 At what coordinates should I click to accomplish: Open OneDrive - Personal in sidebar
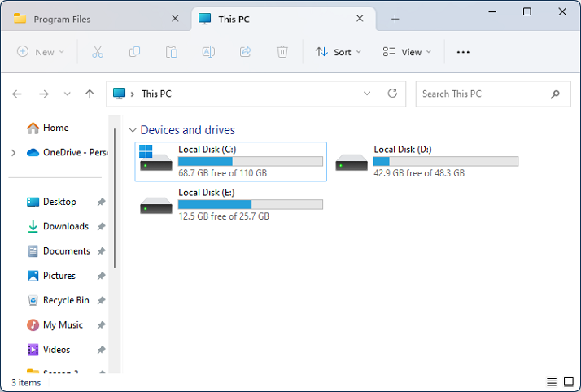(67, 153)
